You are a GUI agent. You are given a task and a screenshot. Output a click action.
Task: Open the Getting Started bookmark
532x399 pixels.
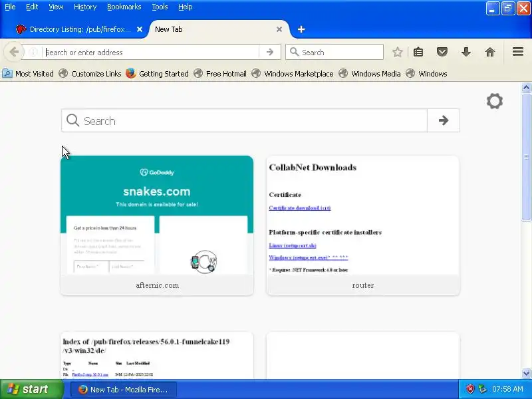(x=157, y=74)
